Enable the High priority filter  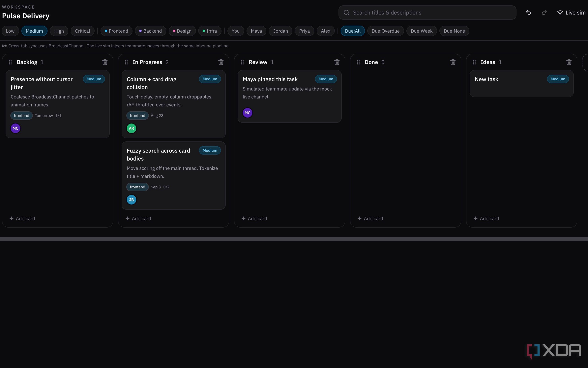coord(59,31)
